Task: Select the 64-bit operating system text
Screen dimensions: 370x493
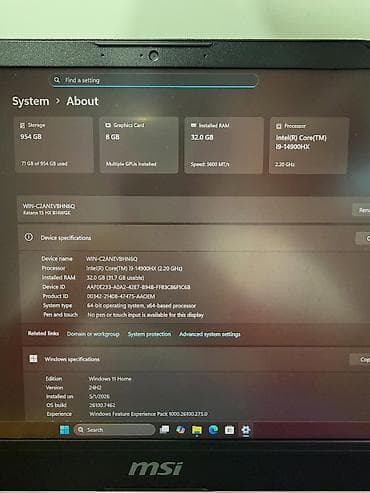Action: click(142, 306)
